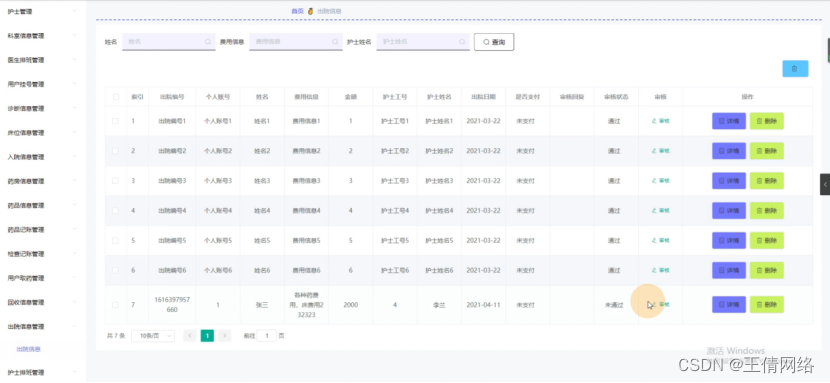Click 删除 in row 出院编号3
The image size is (830, 383).
[x=767, y=181]
